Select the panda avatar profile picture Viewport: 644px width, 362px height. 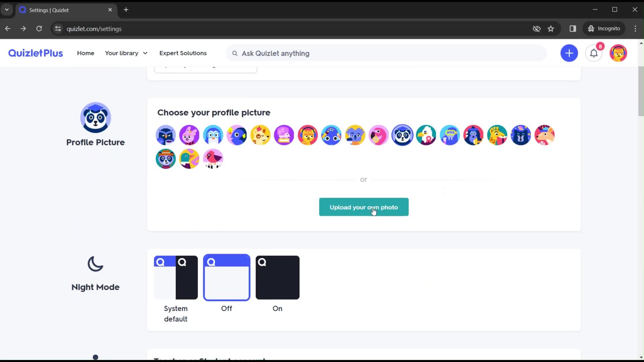coord(401,135)
